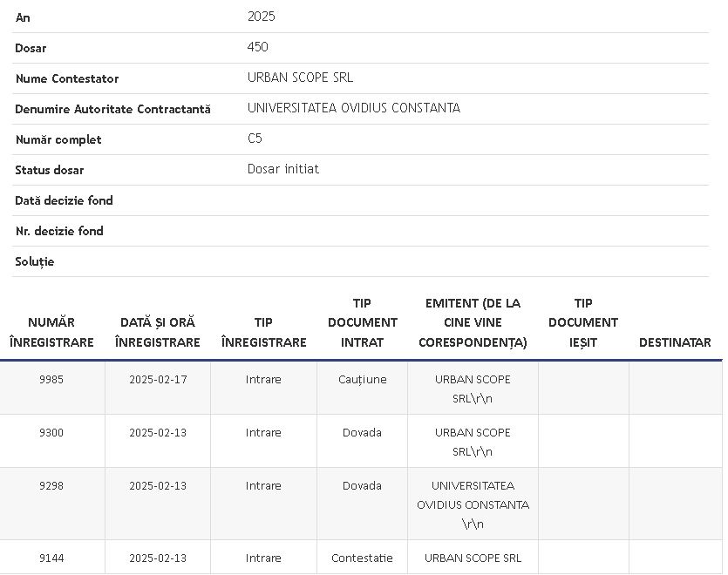728x575 pixels.
Task: Click registration number 9298
Action: 51,486
